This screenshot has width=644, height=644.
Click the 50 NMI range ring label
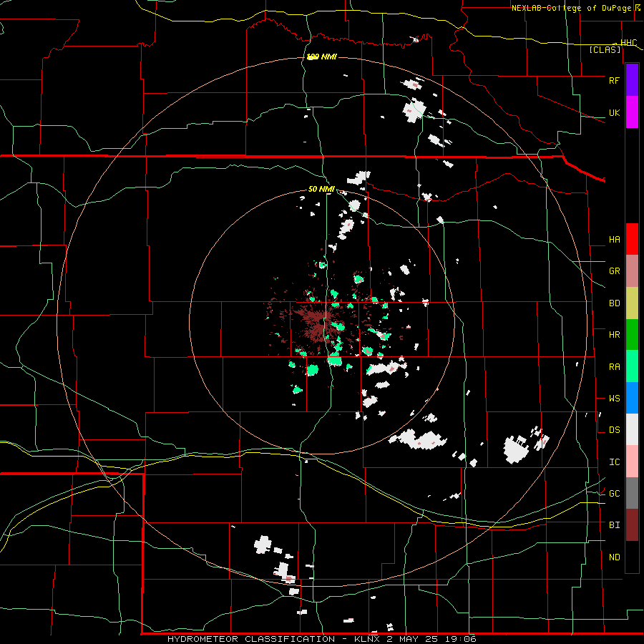pyautogui.click(x=321, y=190)
